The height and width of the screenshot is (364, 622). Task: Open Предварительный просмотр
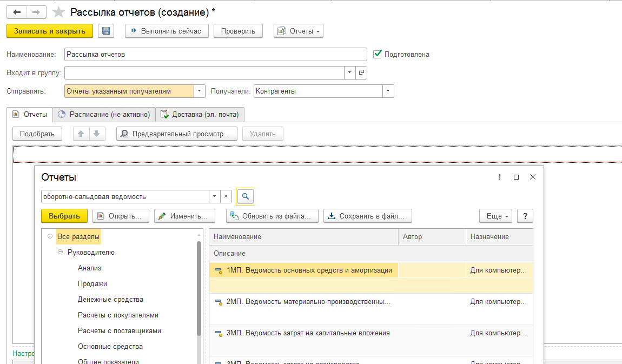[x=176, y=134]
